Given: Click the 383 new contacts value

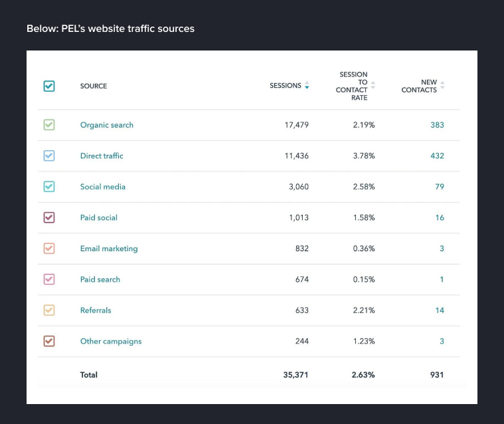Looking at the screenshot, I should 437,125.
